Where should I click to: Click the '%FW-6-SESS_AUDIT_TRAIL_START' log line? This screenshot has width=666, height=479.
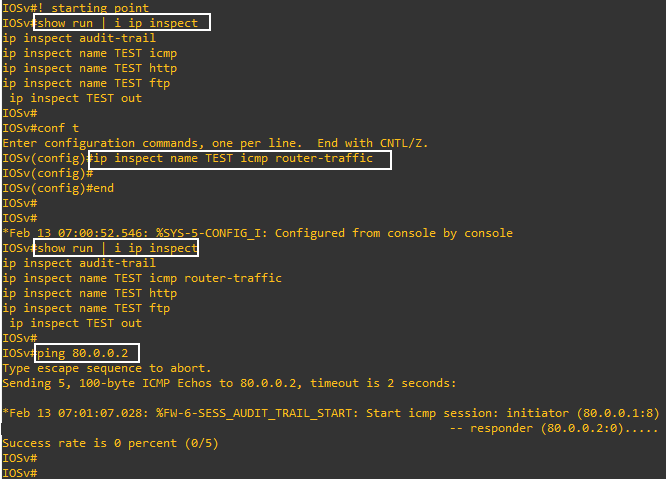330,413
